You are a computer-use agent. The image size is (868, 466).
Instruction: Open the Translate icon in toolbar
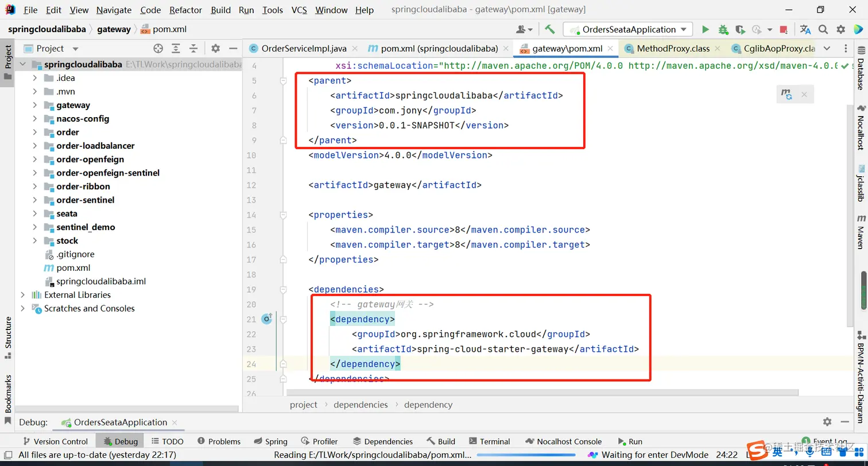pyautogui.click(x=805, y=29)
